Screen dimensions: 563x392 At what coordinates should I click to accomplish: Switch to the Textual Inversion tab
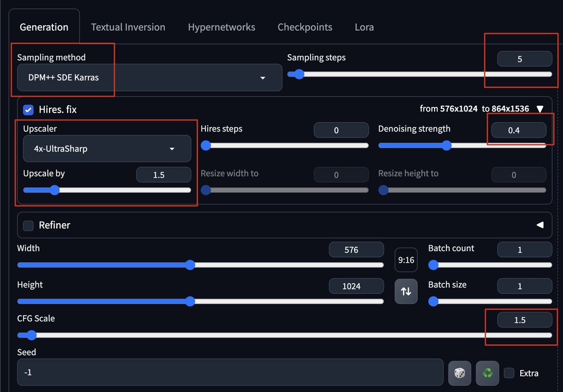tap(128, 27)
